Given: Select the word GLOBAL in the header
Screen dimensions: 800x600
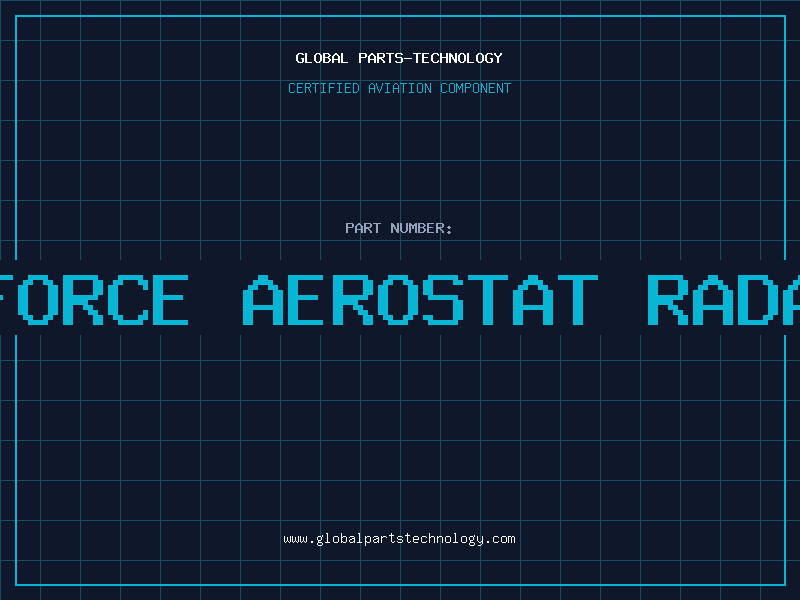Looking at the screenshot, I should 322,58.
